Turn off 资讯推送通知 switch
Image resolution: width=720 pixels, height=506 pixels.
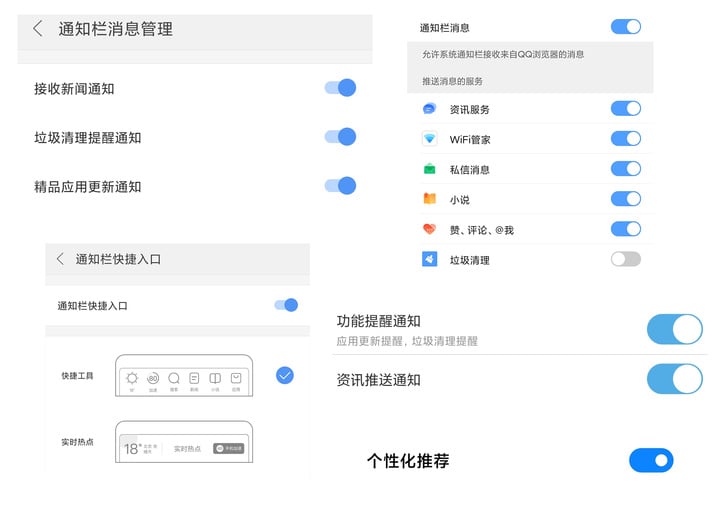click(x=675, y=379)
